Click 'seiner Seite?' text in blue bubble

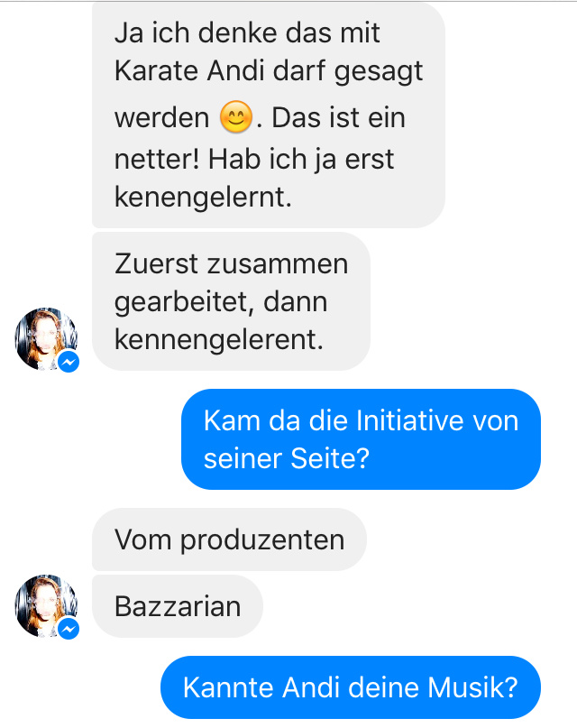(286, 458)
